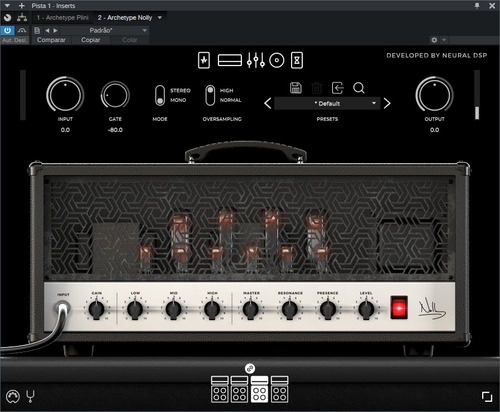
Task: Open the graphic EQ section icon
Action: point(256,60)
